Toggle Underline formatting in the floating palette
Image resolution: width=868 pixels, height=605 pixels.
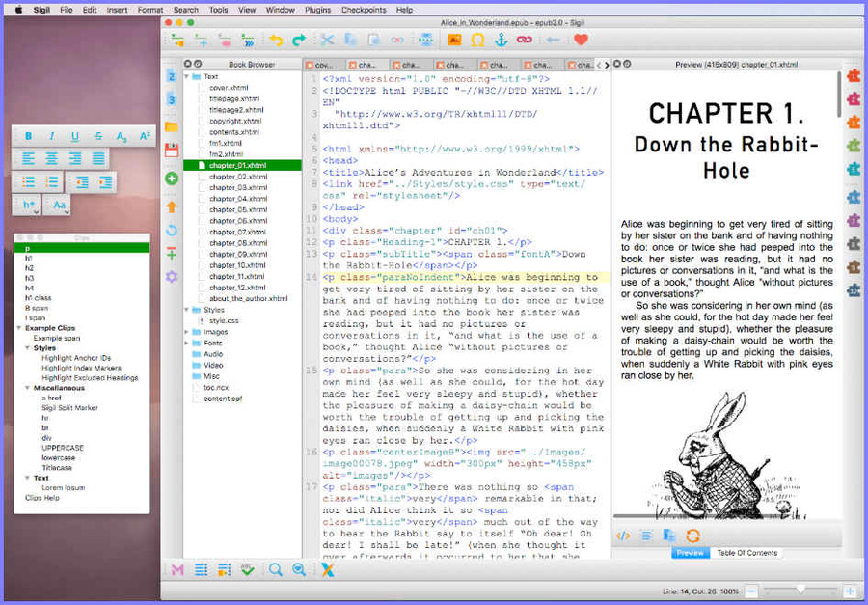click(x=75, y=136)
